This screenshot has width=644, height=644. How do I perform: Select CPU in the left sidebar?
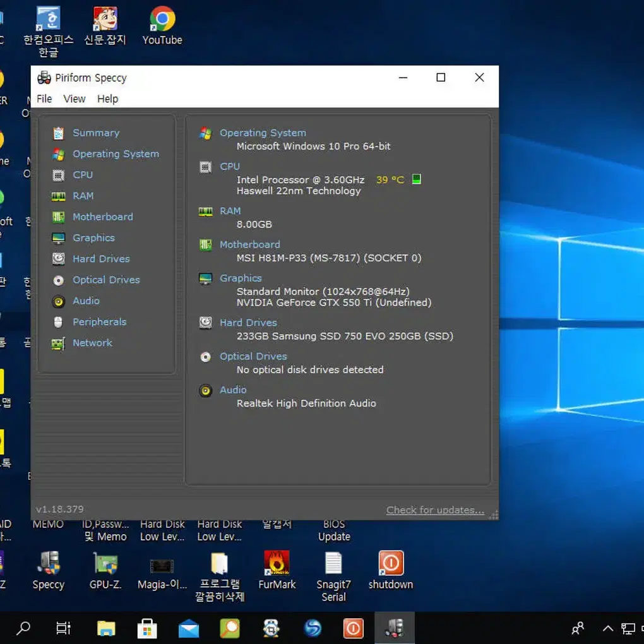tap(83, 175)
